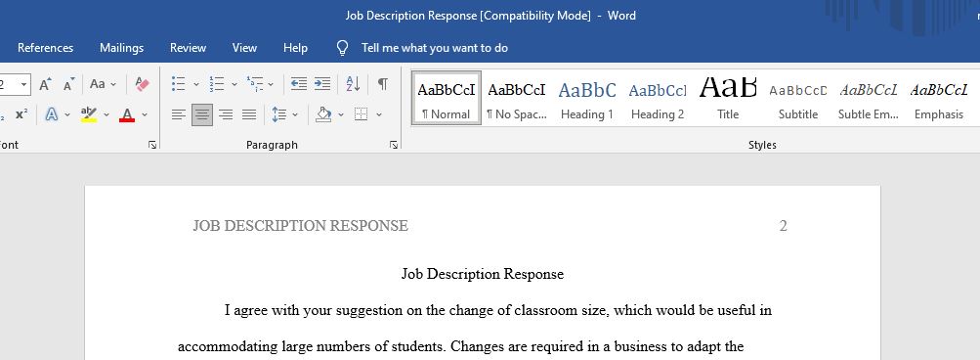Apply the Heading 2 style
Screen dimensions: 980x360
click(x=658, y=98)
